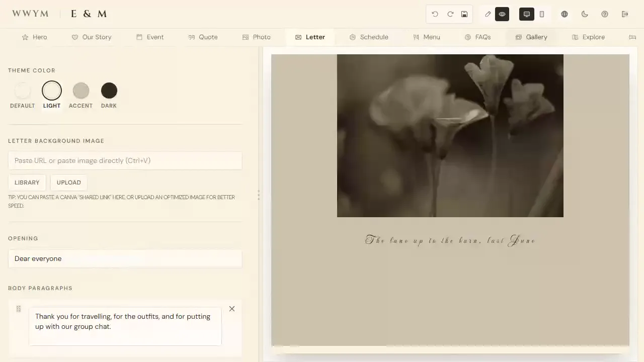Open the Gallery tab
The height and width of the screenshot is (362, 644).
click(531, 37)
